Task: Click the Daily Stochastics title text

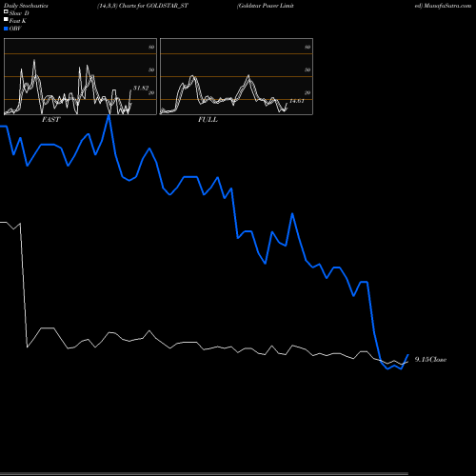Action: click(26, 6)
